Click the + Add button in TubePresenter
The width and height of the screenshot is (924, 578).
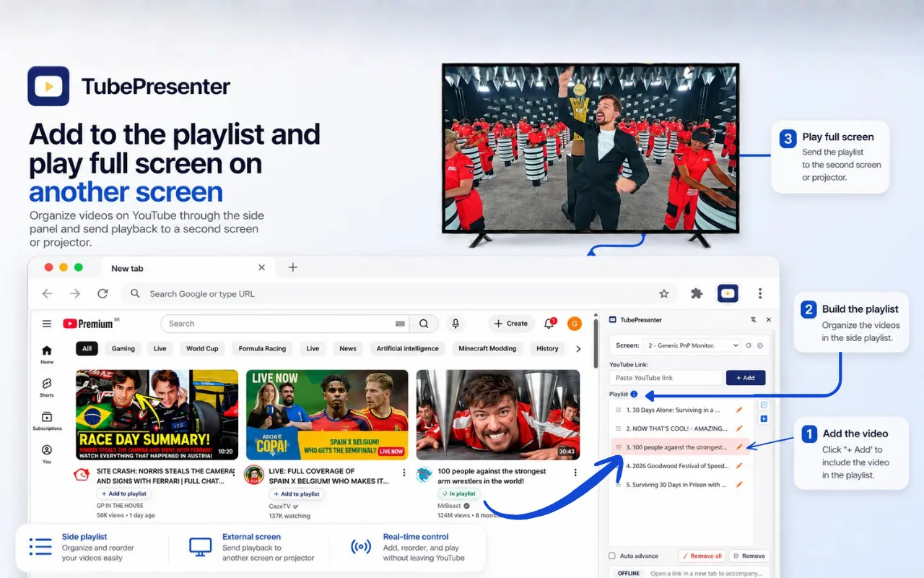pos(746,378)
